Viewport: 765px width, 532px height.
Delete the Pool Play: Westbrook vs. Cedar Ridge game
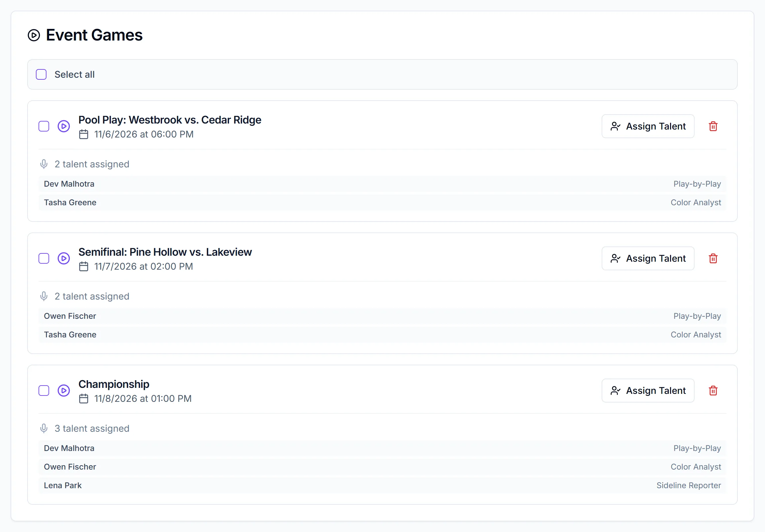713,126
